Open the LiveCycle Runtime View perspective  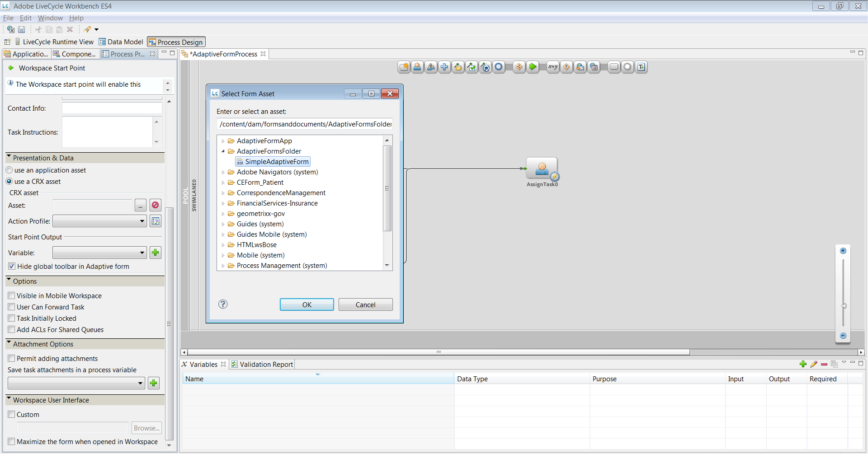click(x=54, y=42)
